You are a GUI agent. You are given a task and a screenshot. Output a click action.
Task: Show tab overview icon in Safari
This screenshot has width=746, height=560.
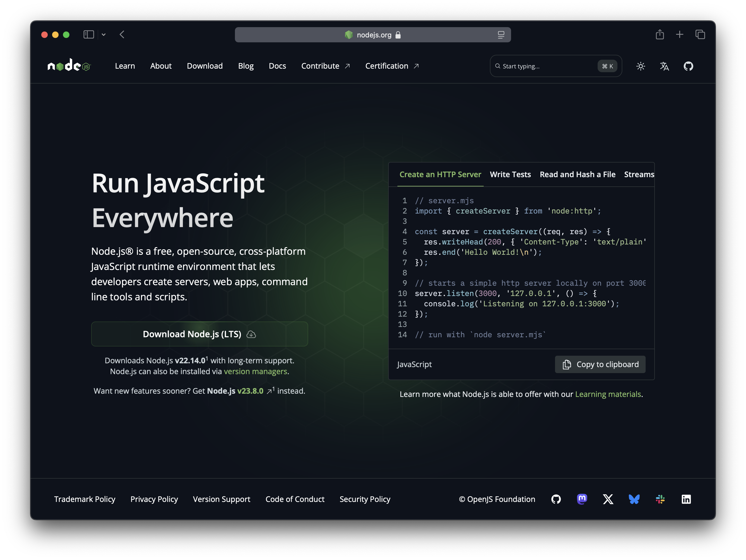tap(700, 34)
